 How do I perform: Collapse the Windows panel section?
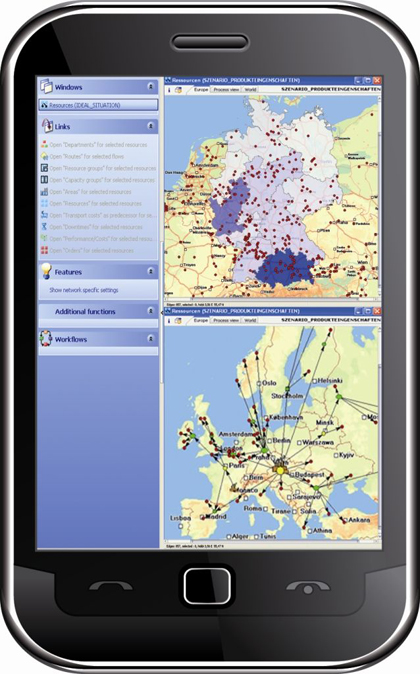click(x=150, y=87)
